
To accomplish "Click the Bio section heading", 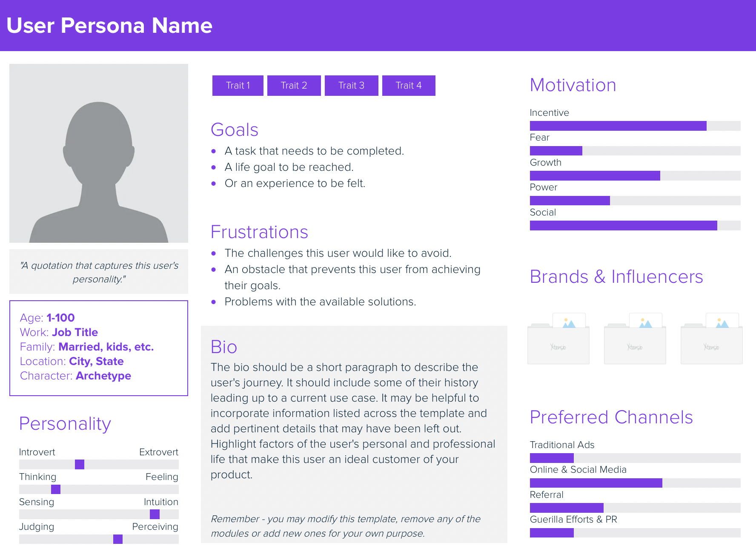I will point(224,347).
